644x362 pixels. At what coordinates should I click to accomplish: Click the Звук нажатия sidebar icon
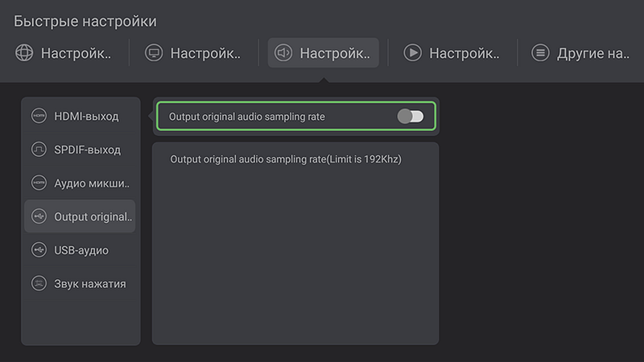(x=39, y=283)
